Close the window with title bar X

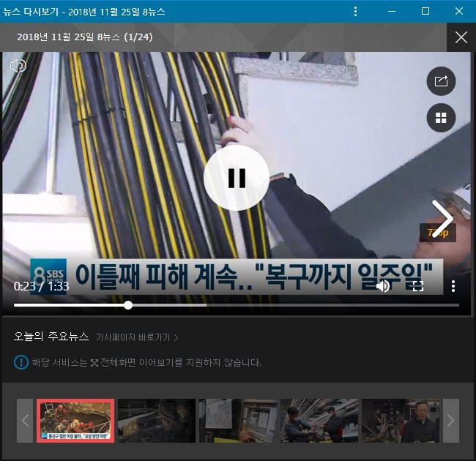click(459, 11)
